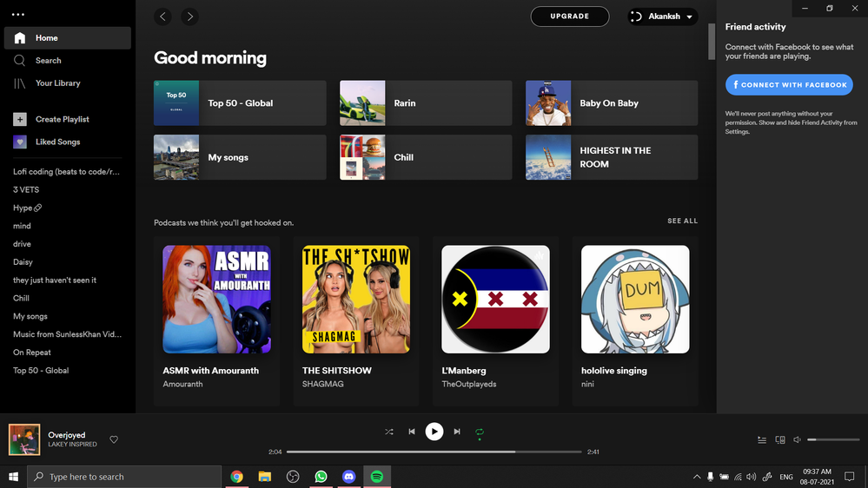Open the Akanksh profile dropdown
This screenshot has width=868, height=488.
(x=663, y=16)
